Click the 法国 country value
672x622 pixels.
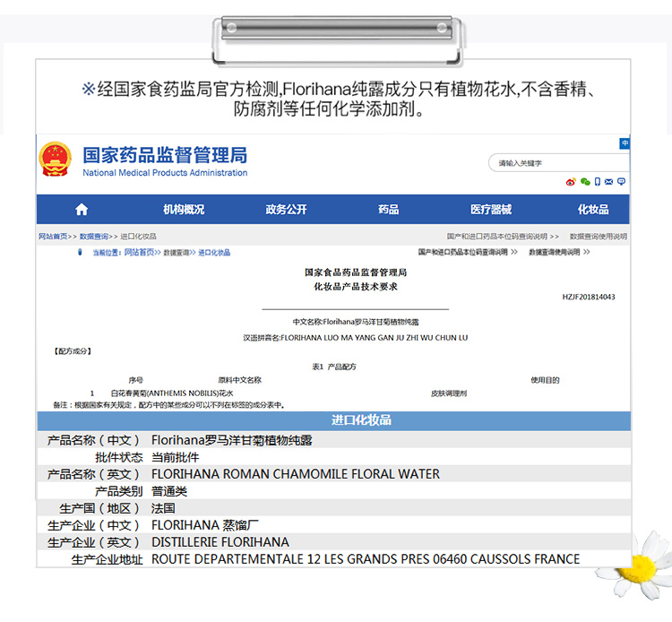coord(163,508)
